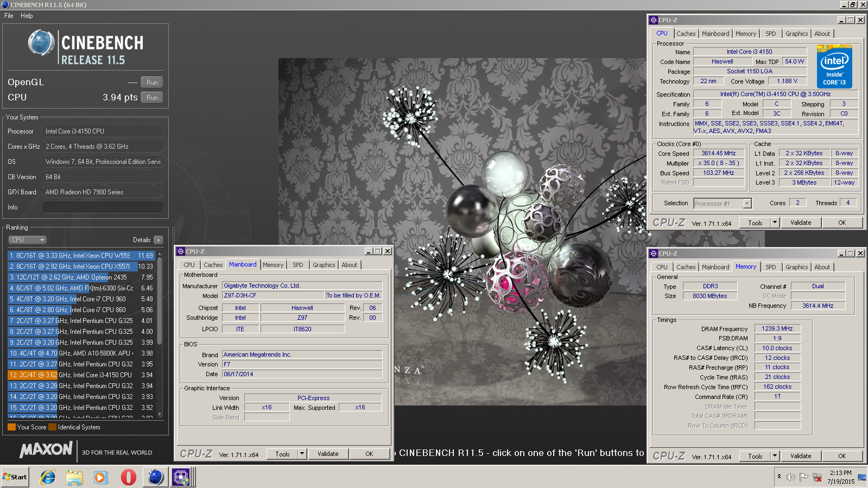Click the Gigabyte Technology manufacturer field

[302, 286]
